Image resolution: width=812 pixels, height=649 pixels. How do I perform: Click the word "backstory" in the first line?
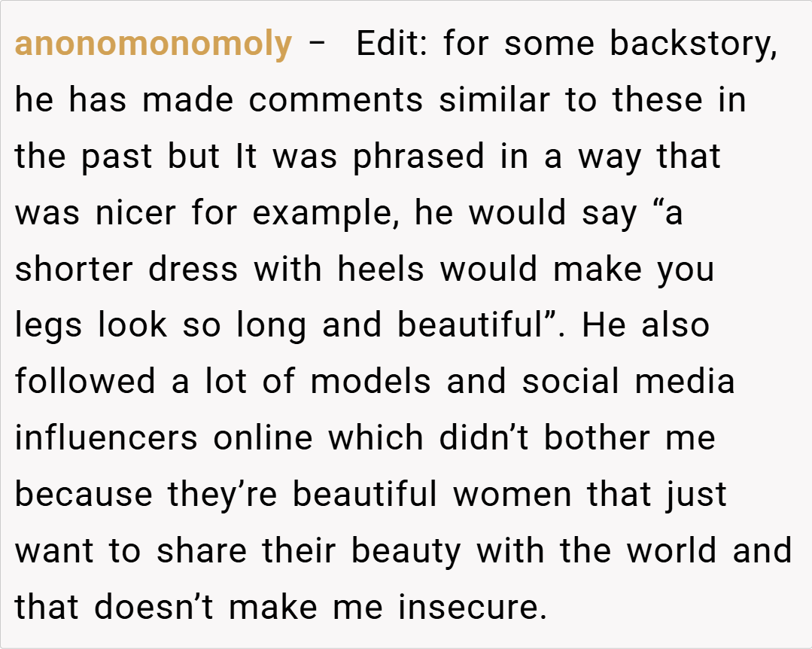[x=691, y=44]
